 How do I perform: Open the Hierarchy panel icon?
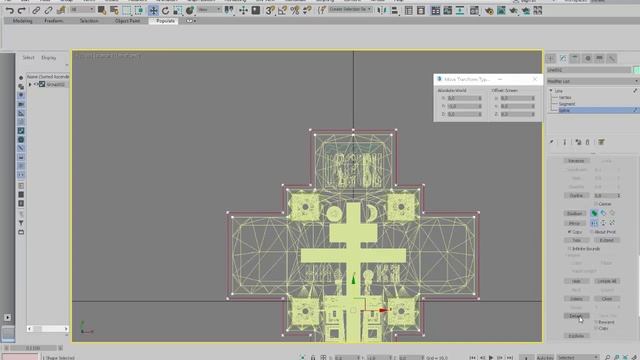click(x=575, y=58)
